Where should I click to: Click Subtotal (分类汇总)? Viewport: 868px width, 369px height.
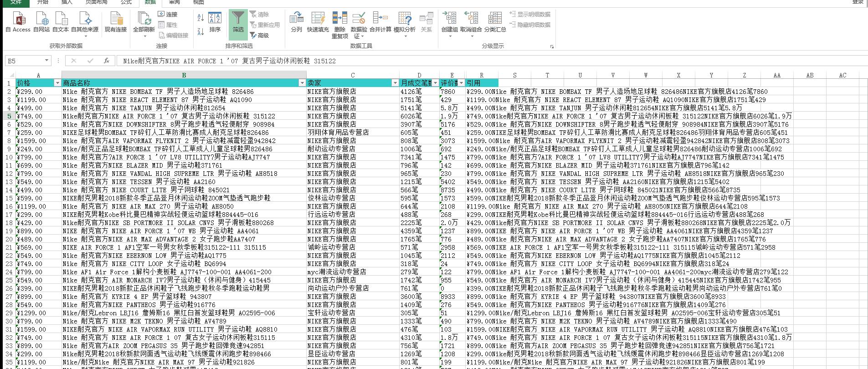tap(495, 22)
